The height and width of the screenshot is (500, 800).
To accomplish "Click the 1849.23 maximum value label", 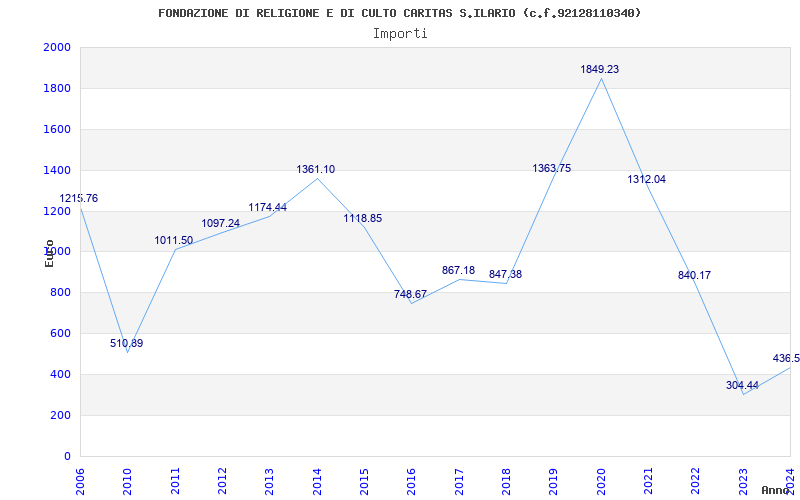I will [599, 69].
